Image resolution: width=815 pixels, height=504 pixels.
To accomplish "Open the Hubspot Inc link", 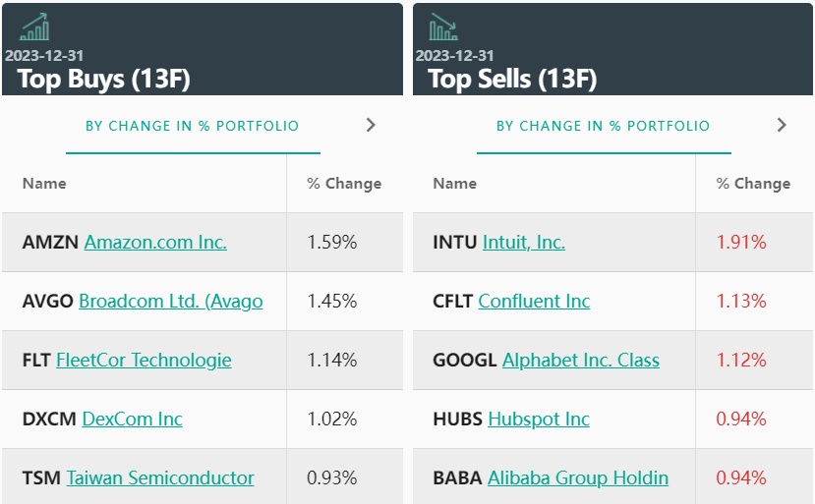I will (x=539, y=419).
